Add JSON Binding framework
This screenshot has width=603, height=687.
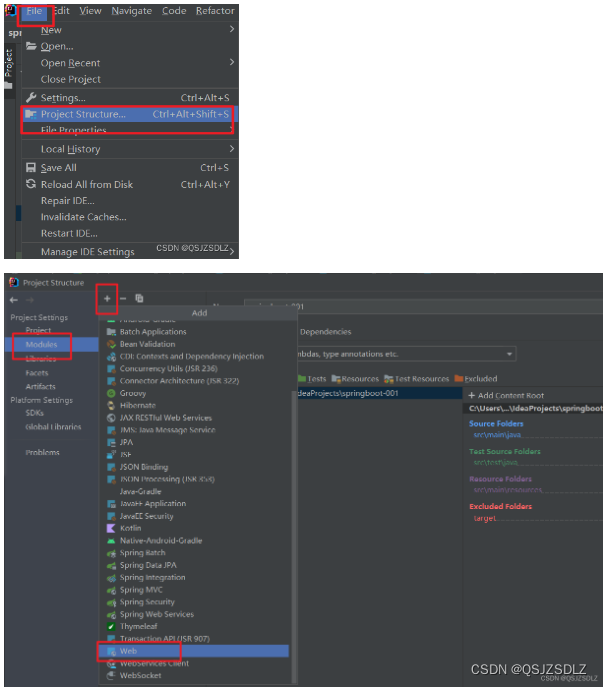pos(144,467)
